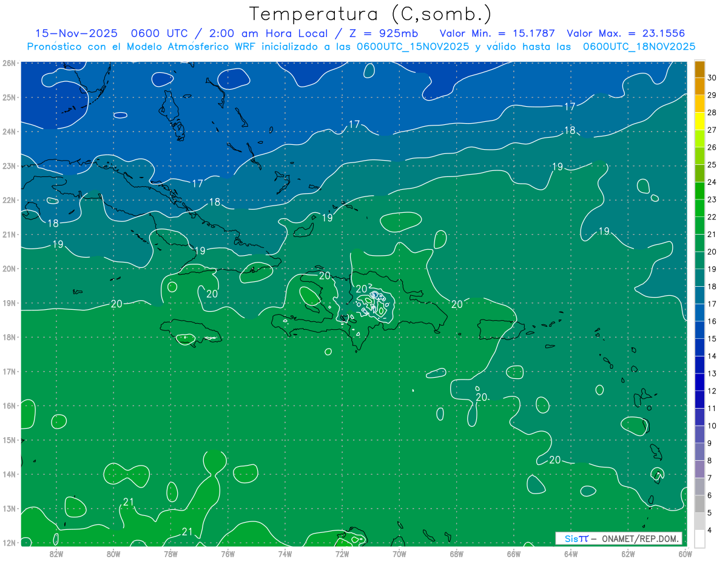Click color scale label '30'
This screenshot has height=562, width=728.
712,78
